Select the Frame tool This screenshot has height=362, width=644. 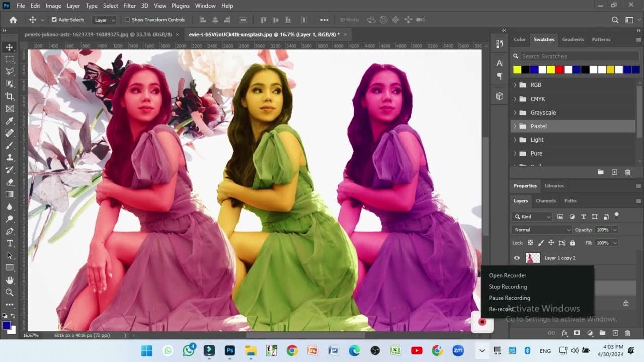coord(10,109)
